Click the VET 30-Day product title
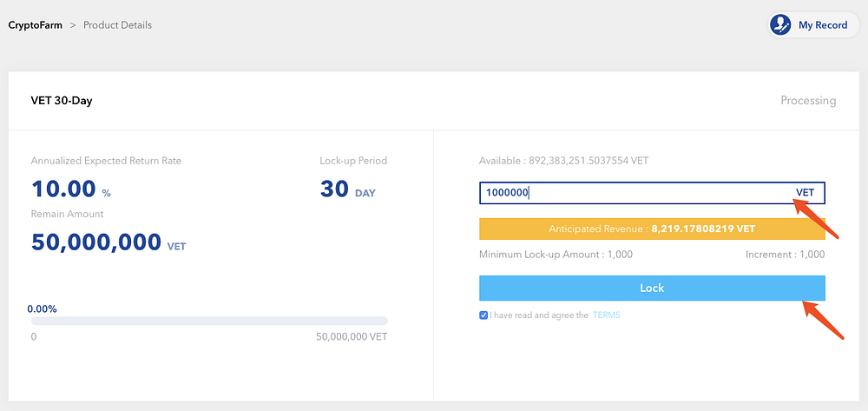 [62, 101]
